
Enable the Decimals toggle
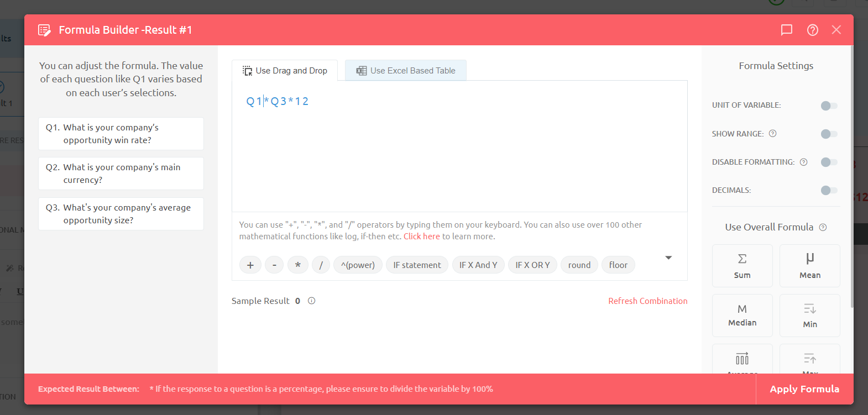(829, 190)
